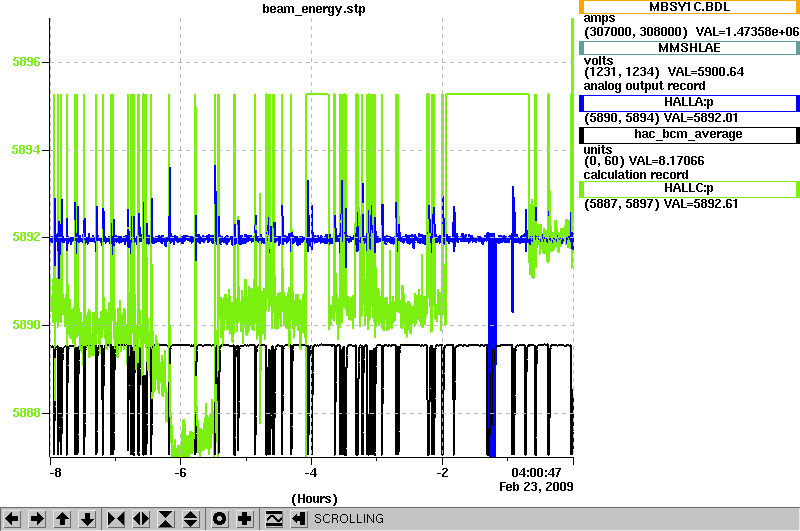Select the hac_bcm_average curve legend

pyautogui.click(x=689, y=135)
